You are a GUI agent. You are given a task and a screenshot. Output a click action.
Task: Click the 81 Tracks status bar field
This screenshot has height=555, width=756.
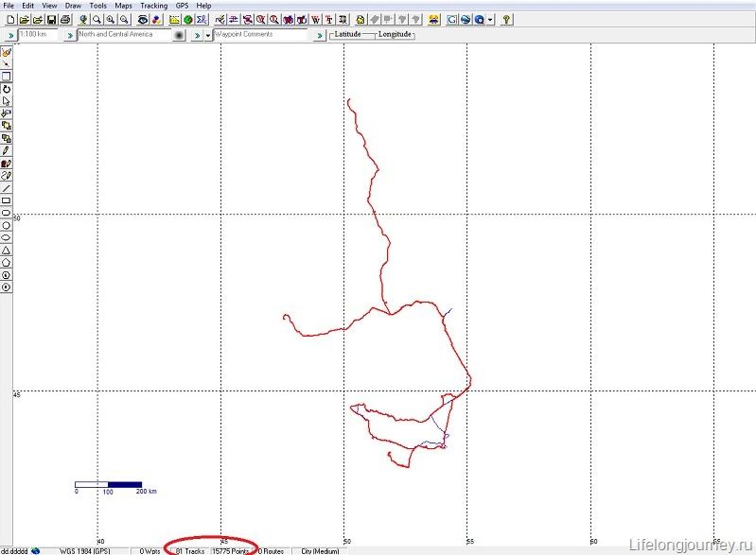pyautogui.click(x=189, y=550)
